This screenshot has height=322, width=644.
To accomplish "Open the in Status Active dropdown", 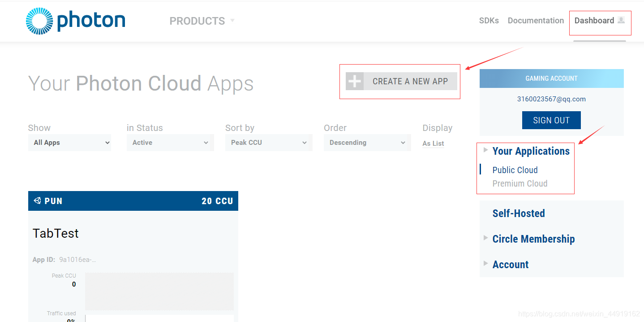I will [x=170, y=143].
